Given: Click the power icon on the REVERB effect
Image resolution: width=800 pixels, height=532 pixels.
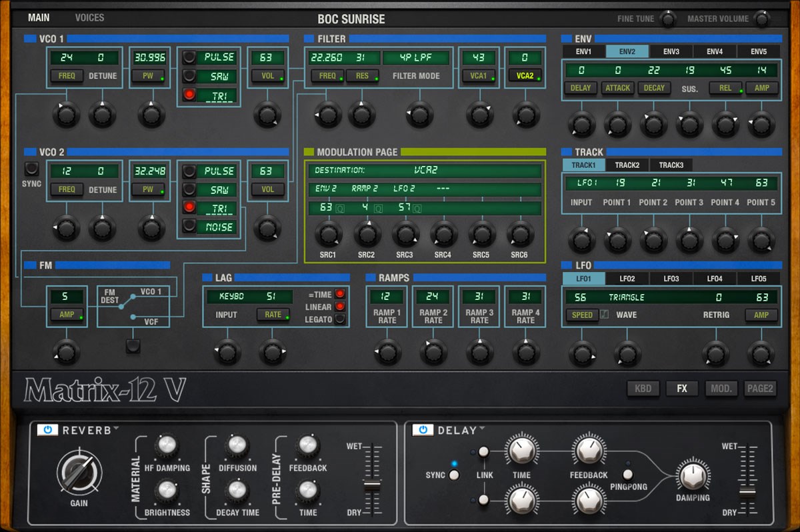Looking at the screenshot, I should 47,430.
